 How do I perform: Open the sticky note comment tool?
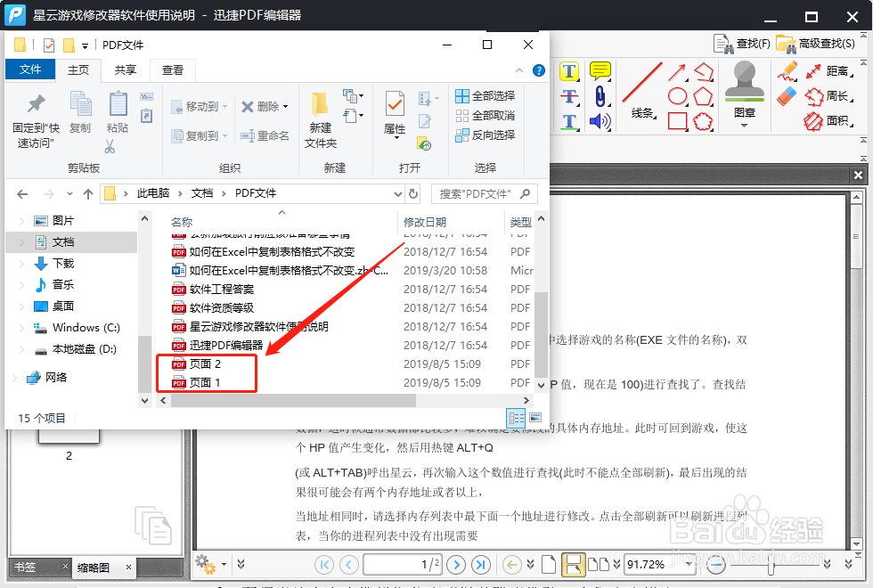click(599, 70)
